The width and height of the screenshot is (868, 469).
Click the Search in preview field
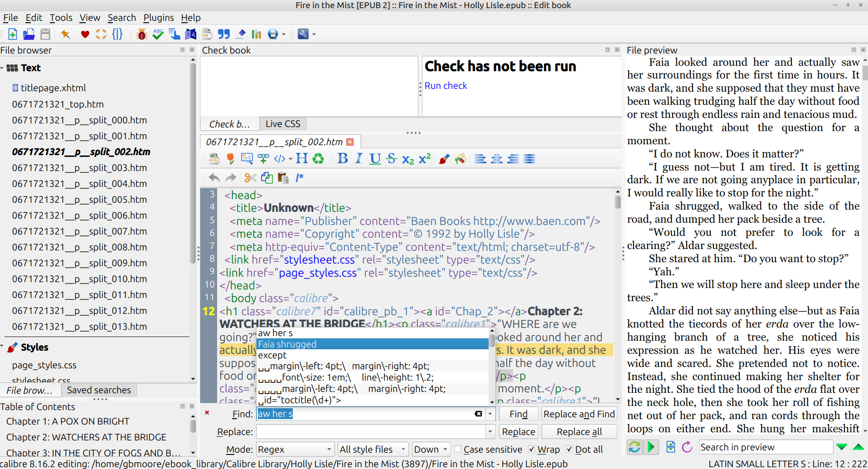tap(766, 447)
